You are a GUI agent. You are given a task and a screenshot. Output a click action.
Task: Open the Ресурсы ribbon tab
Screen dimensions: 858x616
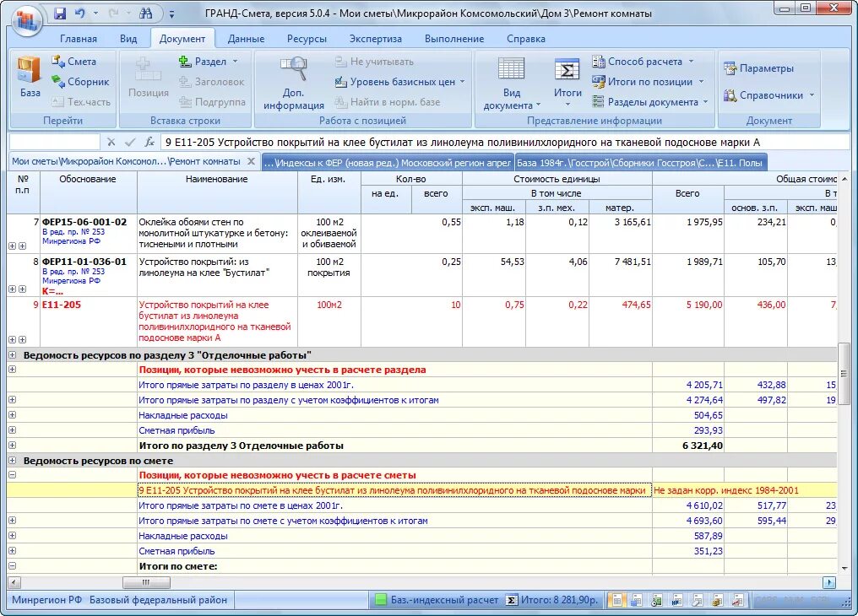[x=307, y=39]
